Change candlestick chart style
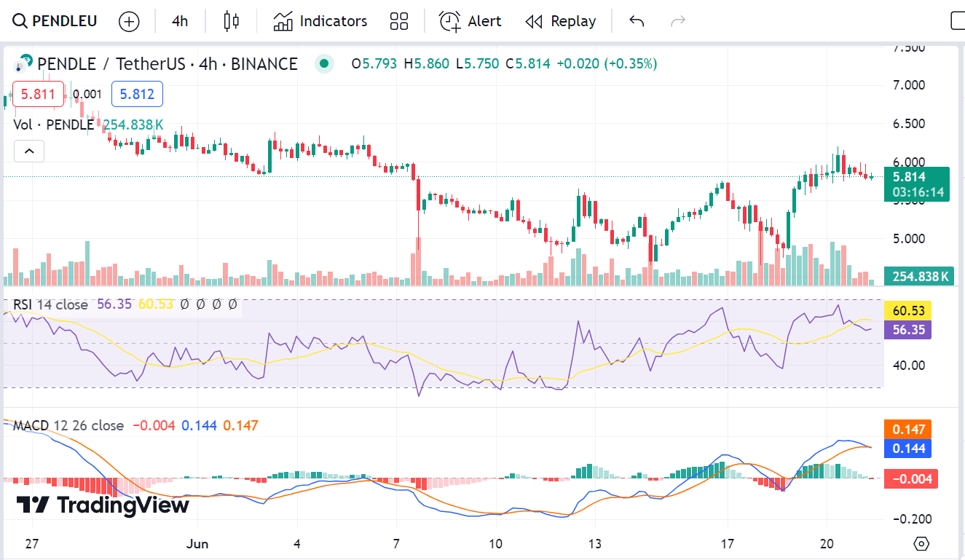Screen dimensions: 965x560 pos(232,21)
